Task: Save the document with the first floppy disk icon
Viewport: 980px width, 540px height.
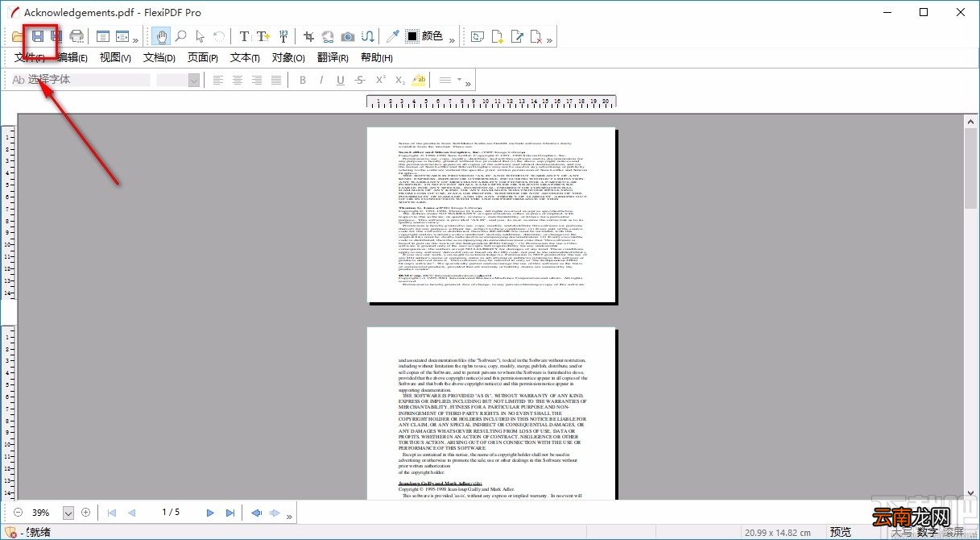Action: point(38,36)
